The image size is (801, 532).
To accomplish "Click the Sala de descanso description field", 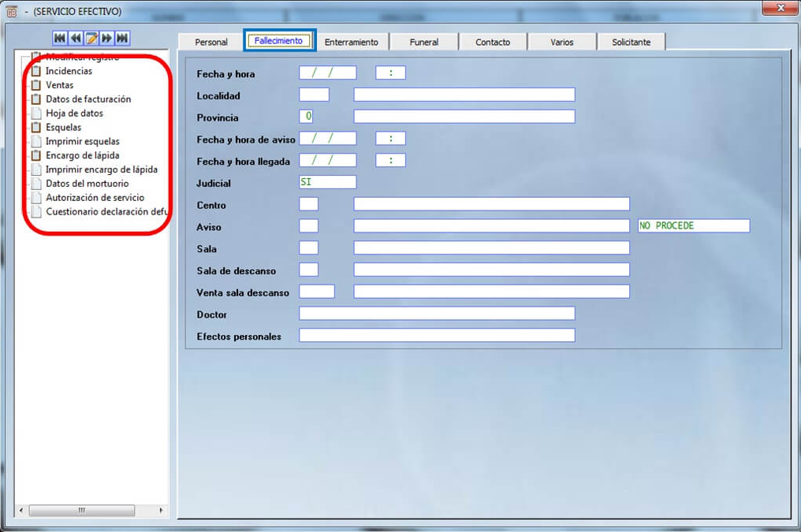I will (491, 270).
